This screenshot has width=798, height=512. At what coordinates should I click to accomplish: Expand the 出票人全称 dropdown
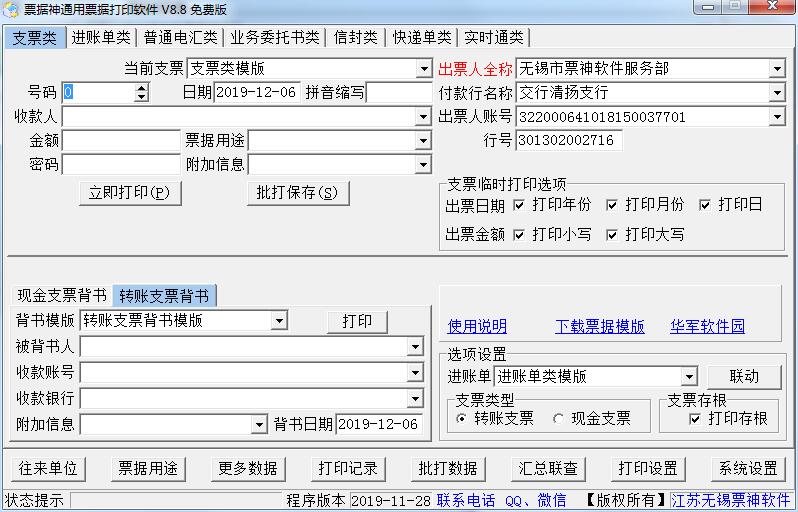[x=777, y=69]
